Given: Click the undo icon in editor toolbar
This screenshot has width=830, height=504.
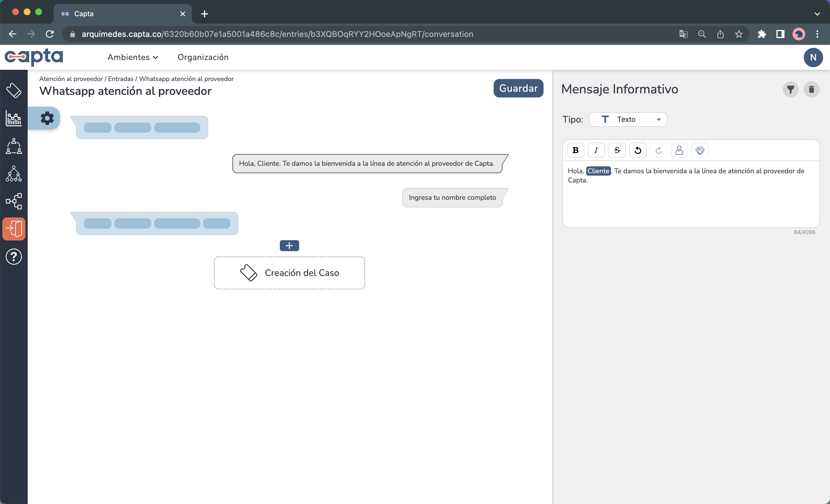Looking at the screenshot, I should [638, 150].
